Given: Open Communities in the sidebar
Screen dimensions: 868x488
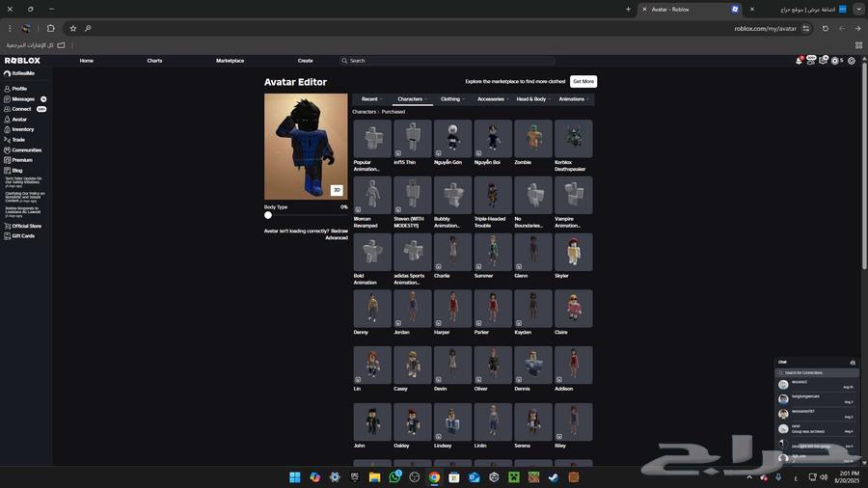Looking at the screenshot, I should tap(23, 149).
